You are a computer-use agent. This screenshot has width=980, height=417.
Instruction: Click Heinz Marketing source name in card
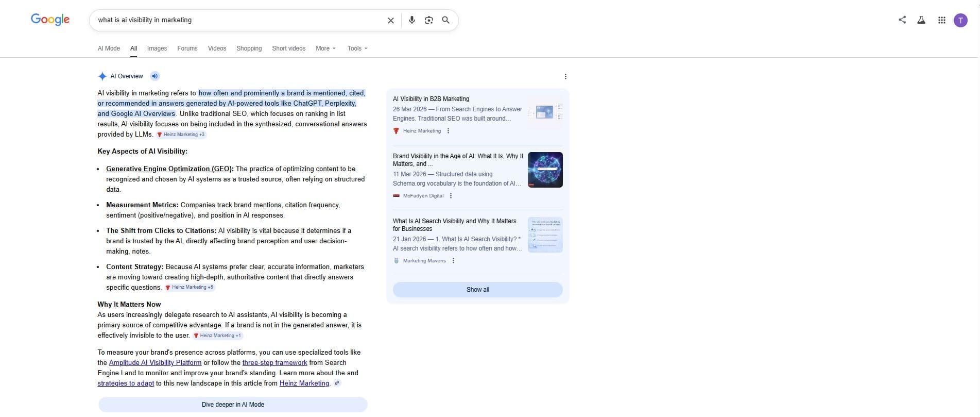point(422,131)
